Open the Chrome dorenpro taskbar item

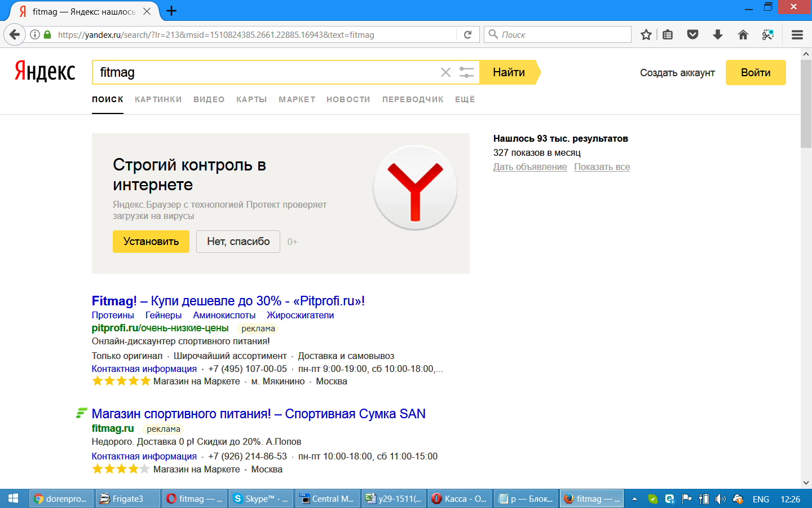[61, 498]
